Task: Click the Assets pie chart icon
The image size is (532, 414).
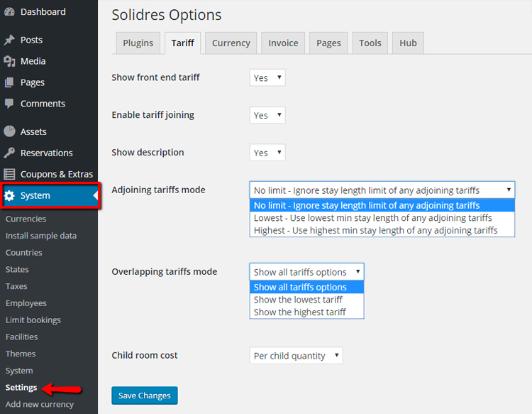Action: (x=9, y=131)
